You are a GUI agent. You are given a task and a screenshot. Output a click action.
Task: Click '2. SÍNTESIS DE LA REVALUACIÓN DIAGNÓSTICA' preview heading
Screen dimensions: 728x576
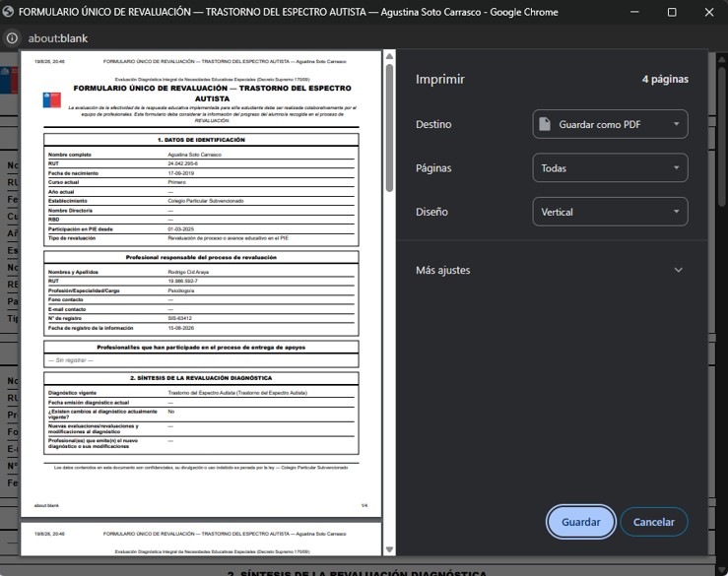point(201,378)
